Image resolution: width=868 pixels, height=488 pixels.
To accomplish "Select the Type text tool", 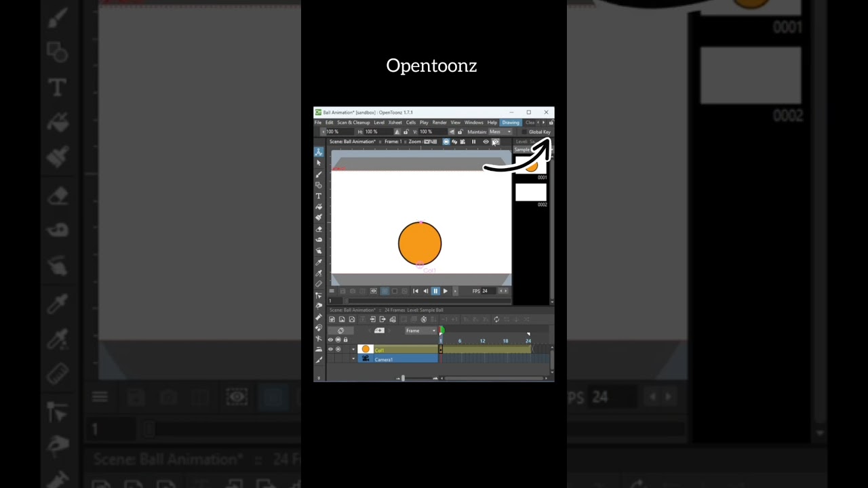I will [x=319, y=196].
